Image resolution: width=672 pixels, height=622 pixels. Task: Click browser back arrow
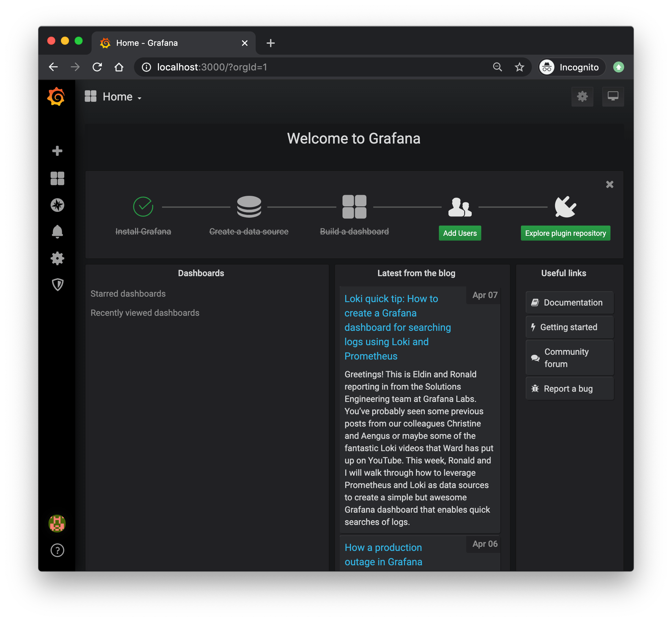(x=53, y=67)
